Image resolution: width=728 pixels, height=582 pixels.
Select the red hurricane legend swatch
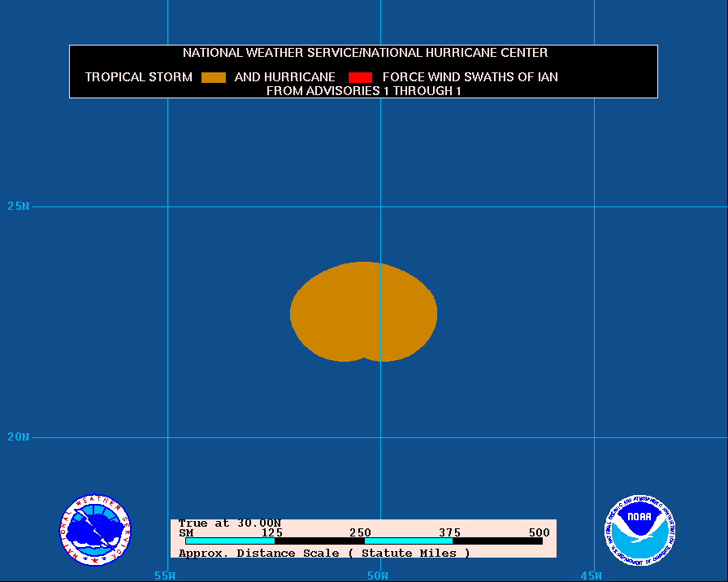tap(360, 77)
